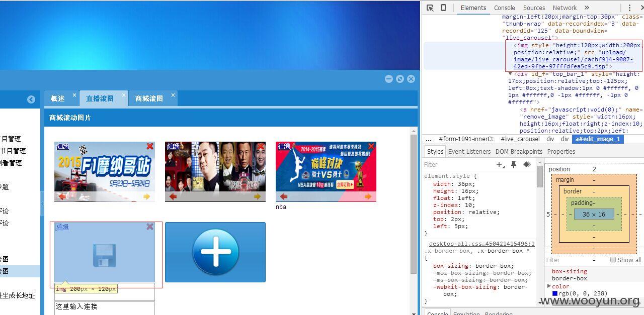This screenshot has height=315, width=644.
Task: Expand the computed color property
Action: [x=549, y=286]
